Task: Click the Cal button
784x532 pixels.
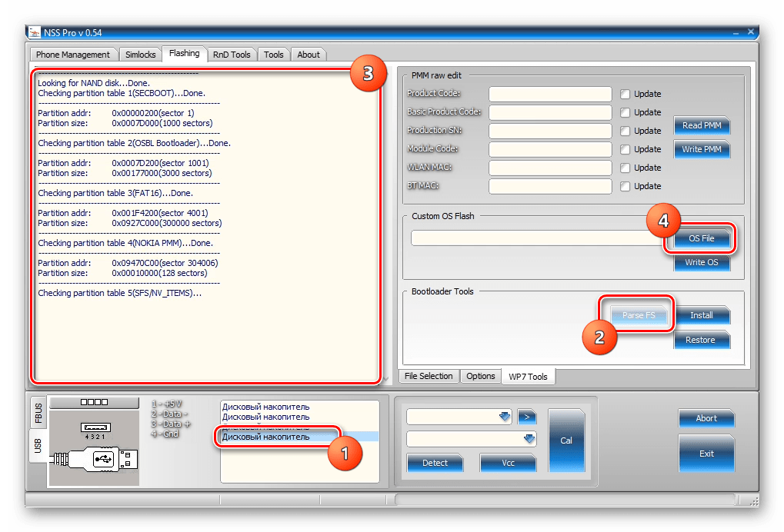Action: (x=566, y=440)
